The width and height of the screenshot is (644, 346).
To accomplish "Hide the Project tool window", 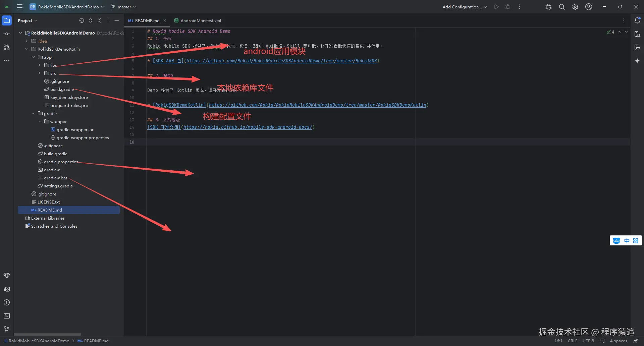I will coord(117,20).
